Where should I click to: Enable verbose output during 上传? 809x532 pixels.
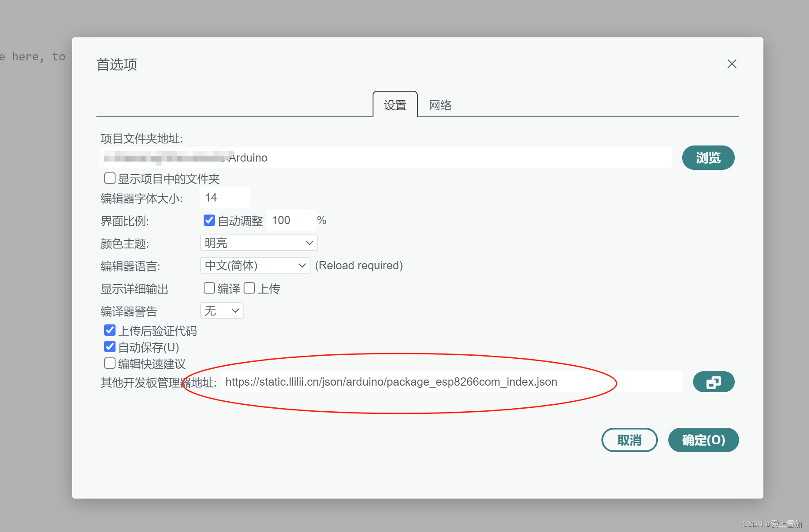coord(249,287)
